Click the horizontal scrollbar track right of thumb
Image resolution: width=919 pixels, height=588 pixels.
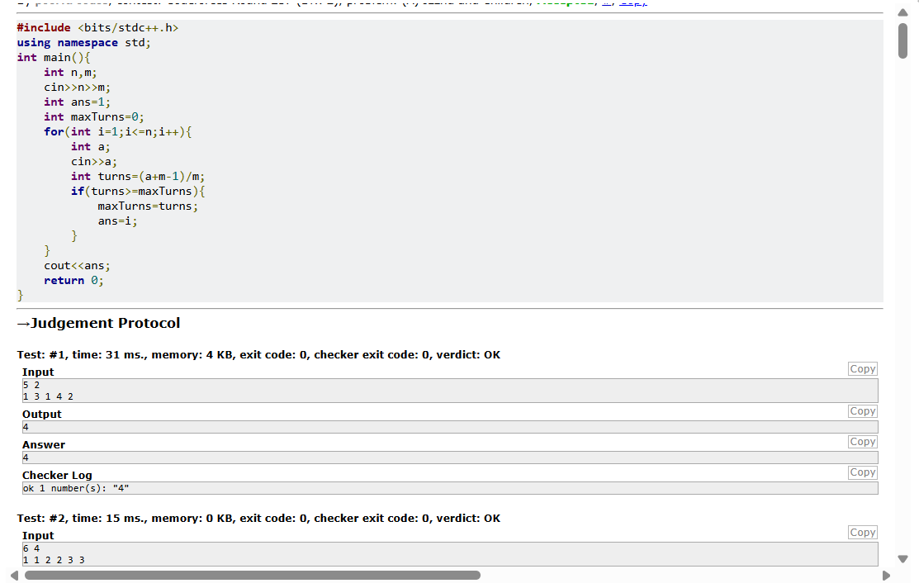click(x=680, y=576)
